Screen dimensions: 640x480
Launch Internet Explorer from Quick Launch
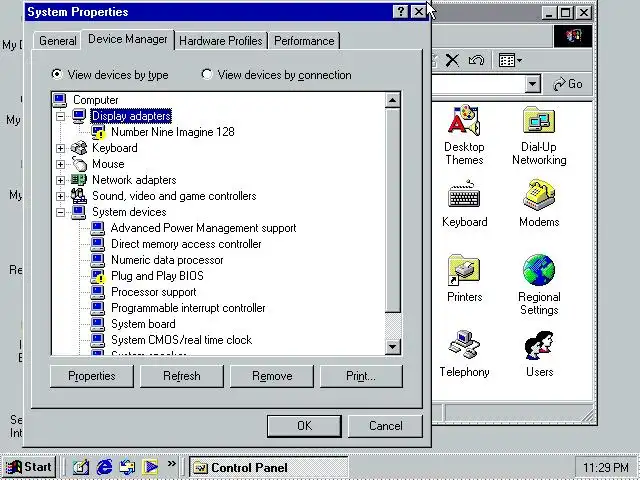click(x=104, y=467)
